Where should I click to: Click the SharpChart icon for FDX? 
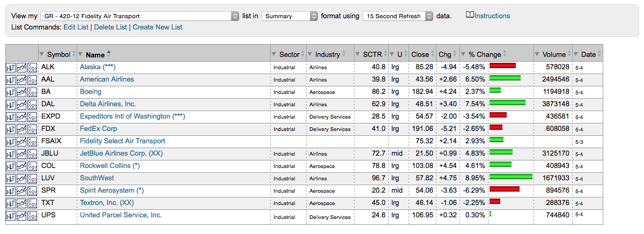[10, 129]
